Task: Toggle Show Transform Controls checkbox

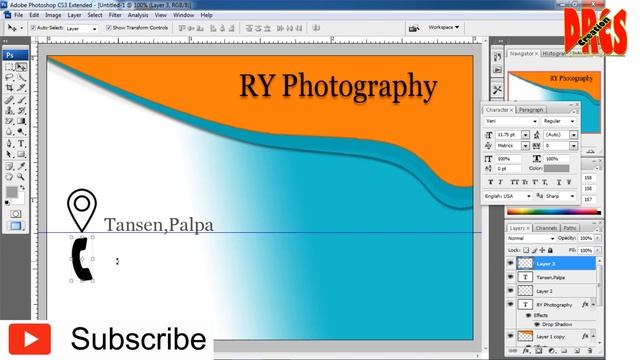Action: [109, 28]
